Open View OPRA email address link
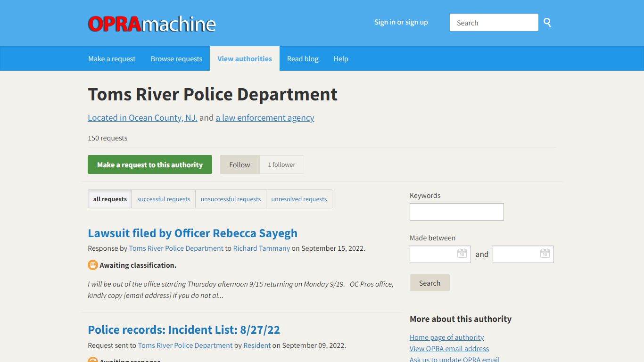 (x=449, y=348)
